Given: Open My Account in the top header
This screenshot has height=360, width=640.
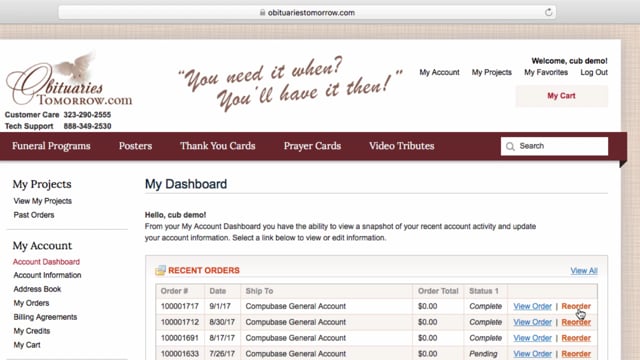Looking at the screenshot, I should click(x=439, y=72).
